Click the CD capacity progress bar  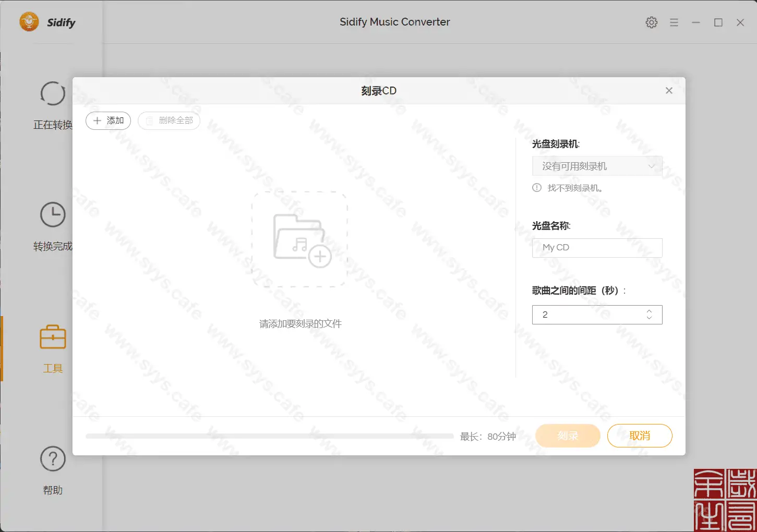pyautogui.click(x=269, y=436)
